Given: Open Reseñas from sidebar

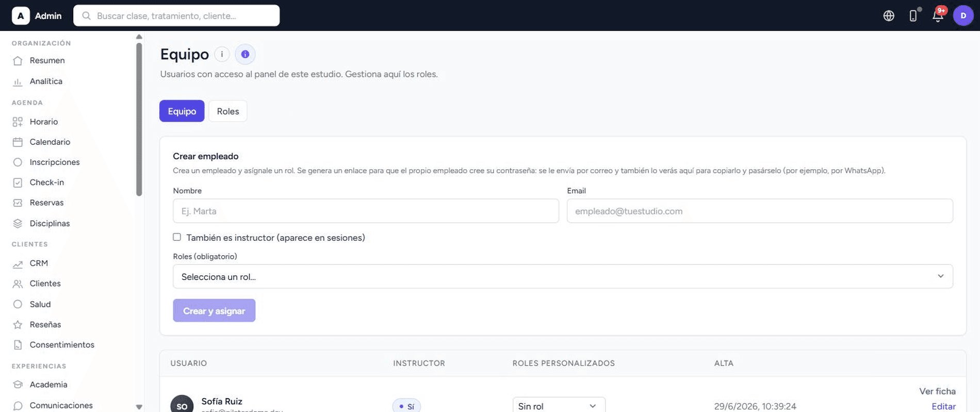Looking at the screenshot, I should (x=45, y=324).
